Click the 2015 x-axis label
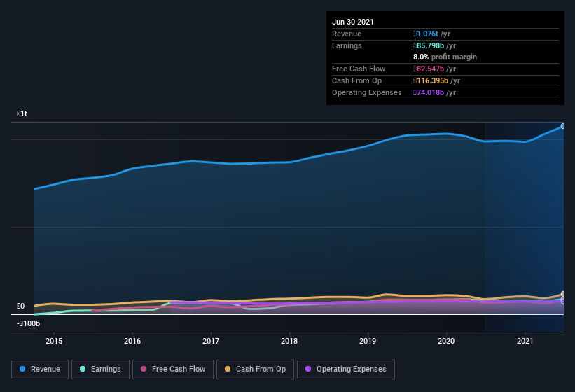This screenshot has height=392, width=575. [54, 341]
